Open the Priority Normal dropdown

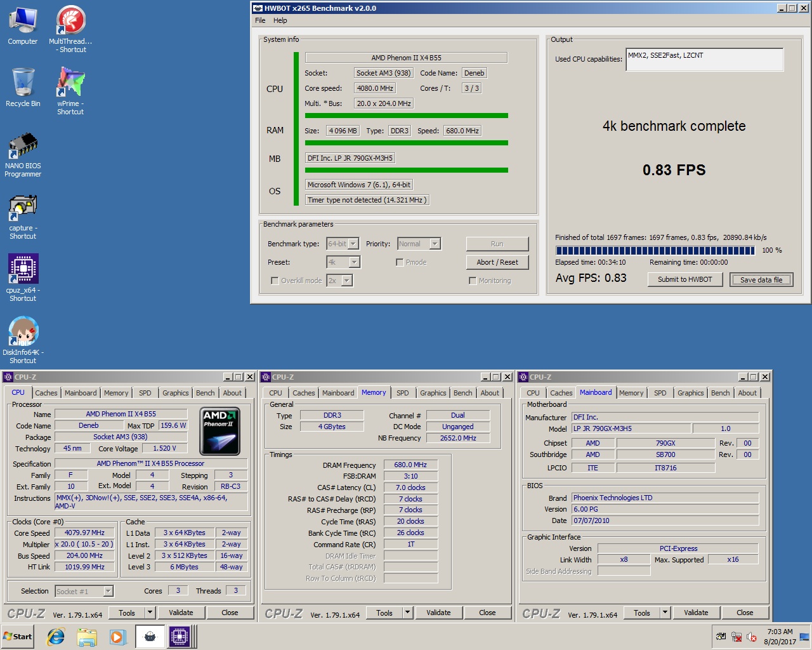point(419,244)
